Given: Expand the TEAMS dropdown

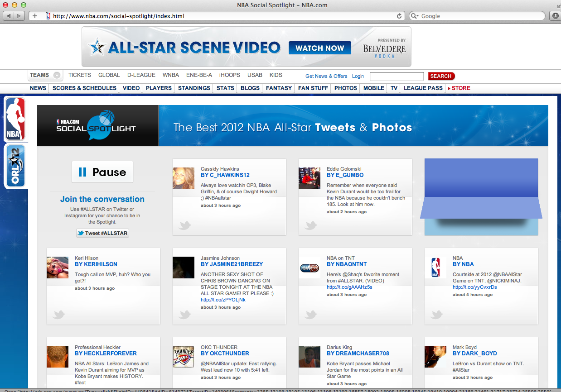Looking at the screenshot, I should 57,76.
